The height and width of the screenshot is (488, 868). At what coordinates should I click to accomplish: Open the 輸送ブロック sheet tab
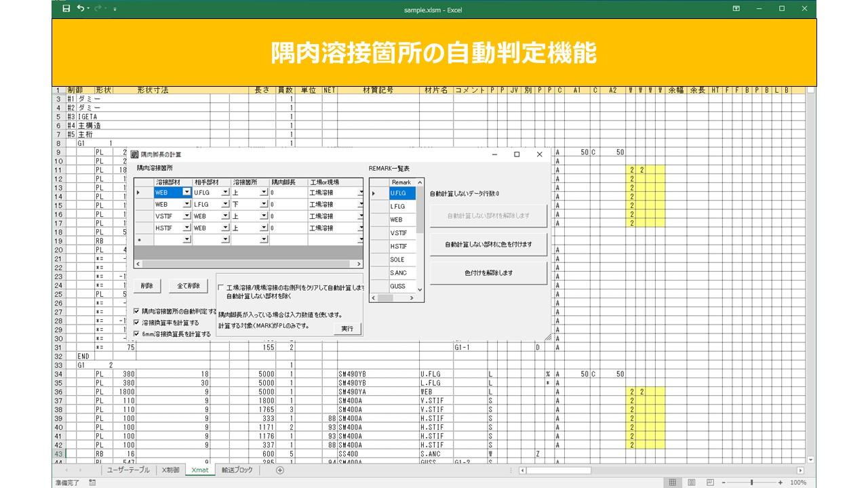tap(237, 470)
